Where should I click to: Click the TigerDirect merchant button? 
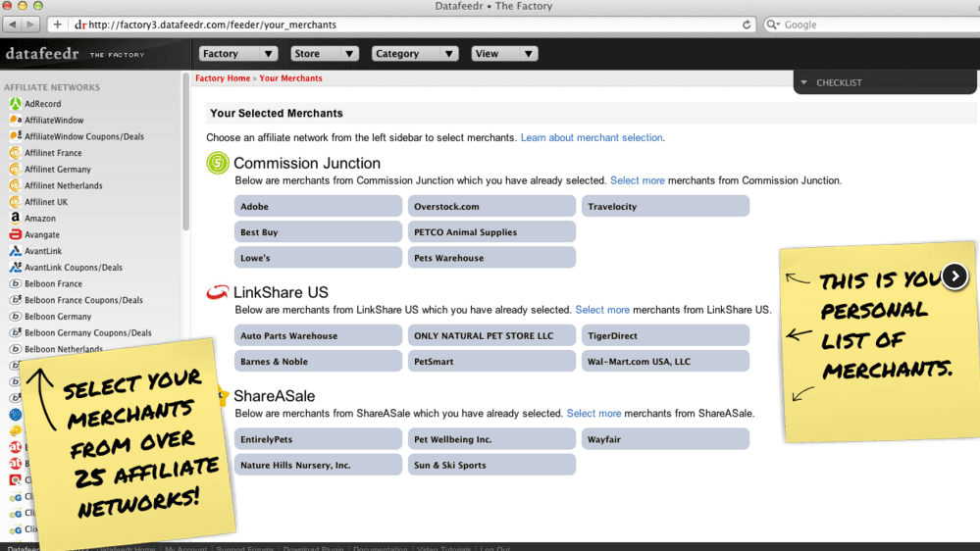tap(666, 335)
